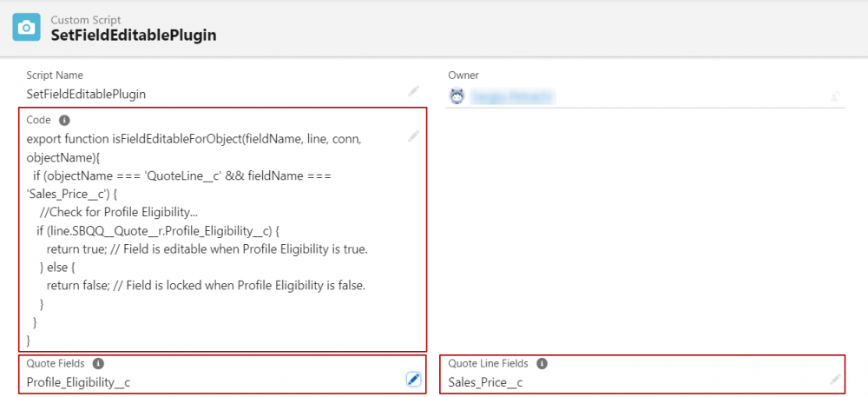The height and width of the screenshot is (397, 868).
Task: Click SetFieldEditablePlugin page title
Action: tap(134, 36)
